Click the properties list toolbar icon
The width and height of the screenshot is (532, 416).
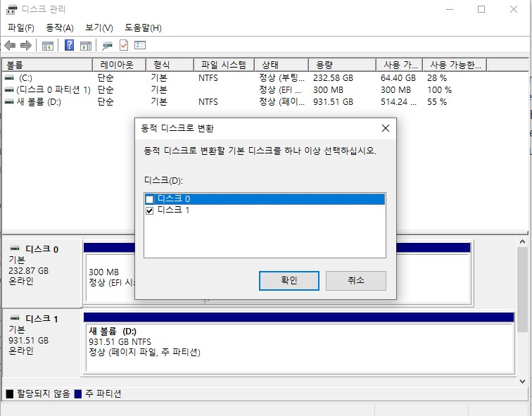(x=140, y=45)
